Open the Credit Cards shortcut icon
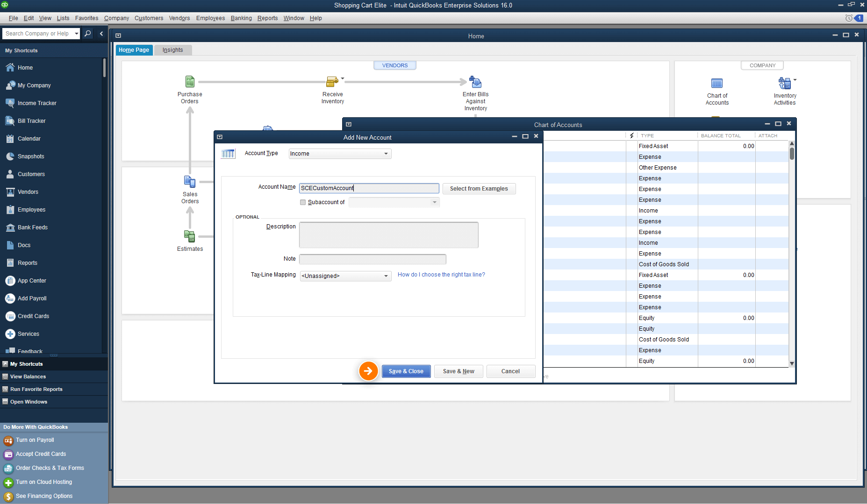This screenshot has width=867, height=504. click(10, 316)
